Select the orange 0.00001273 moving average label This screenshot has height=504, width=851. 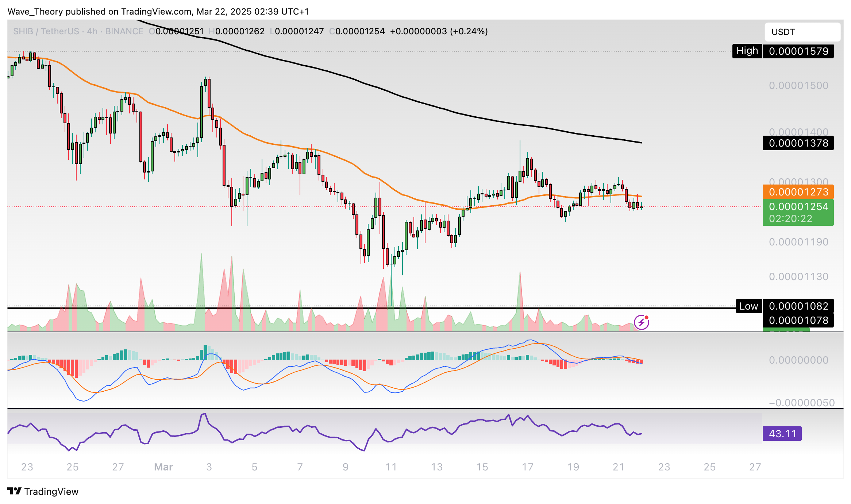point(798,192)
